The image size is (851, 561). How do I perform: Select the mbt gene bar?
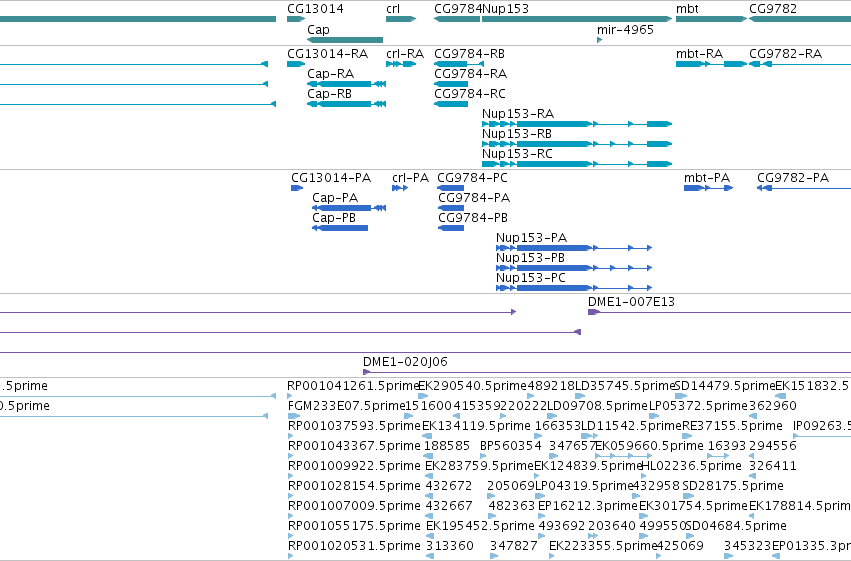[x=711, y=19]
